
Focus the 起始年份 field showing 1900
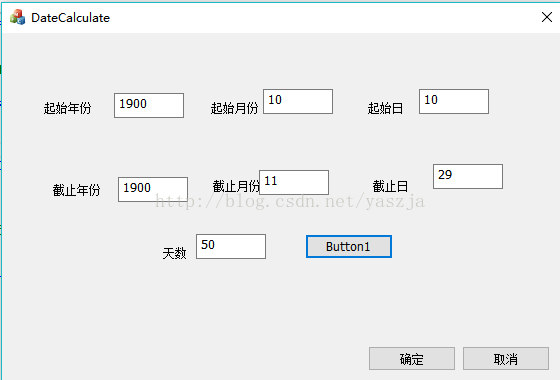[x=149, y=105]
